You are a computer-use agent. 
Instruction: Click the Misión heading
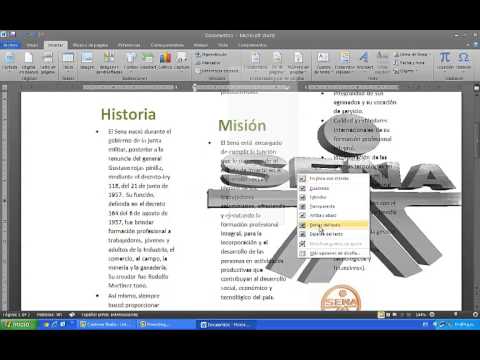pyautogui.click(x=242, y=126)
